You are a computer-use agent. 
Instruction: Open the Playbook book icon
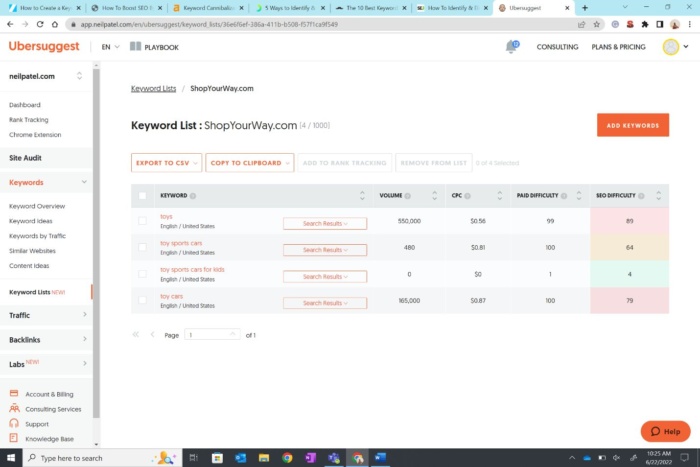[x=136, y=46]
